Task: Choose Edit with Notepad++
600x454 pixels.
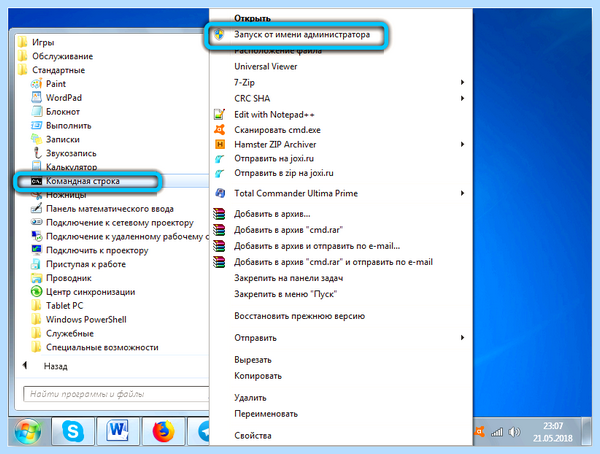Action: 274,114
